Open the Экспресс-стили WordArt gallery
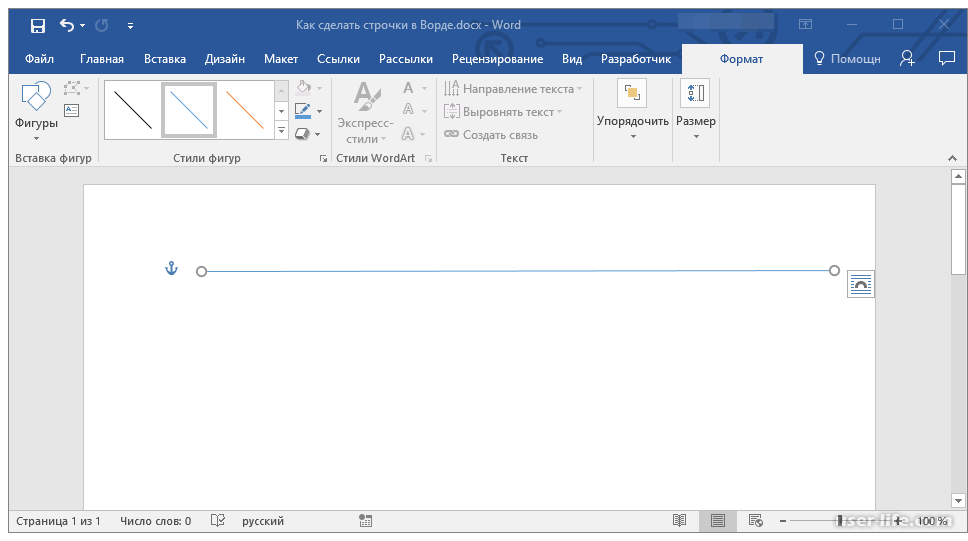Screen dimensions: 968x541 [365, 112]
